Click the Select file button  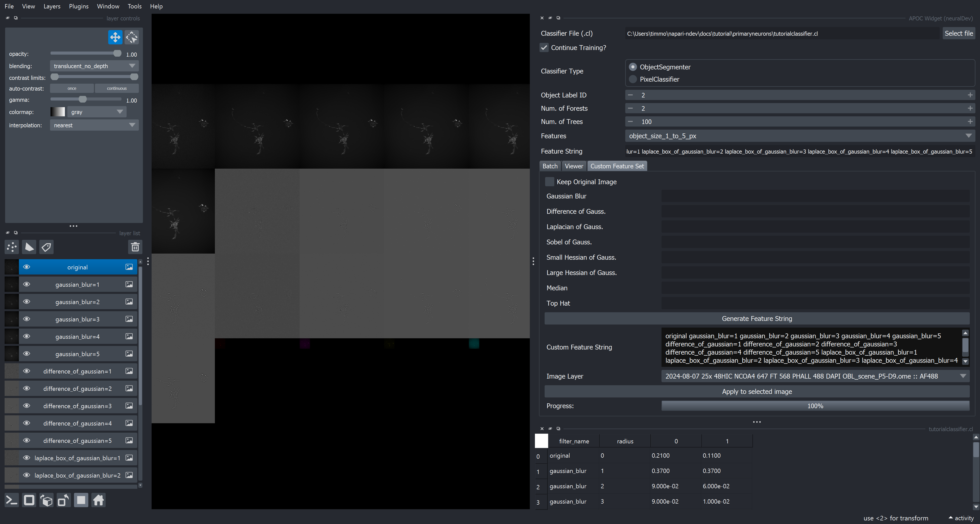coord(959,33)
